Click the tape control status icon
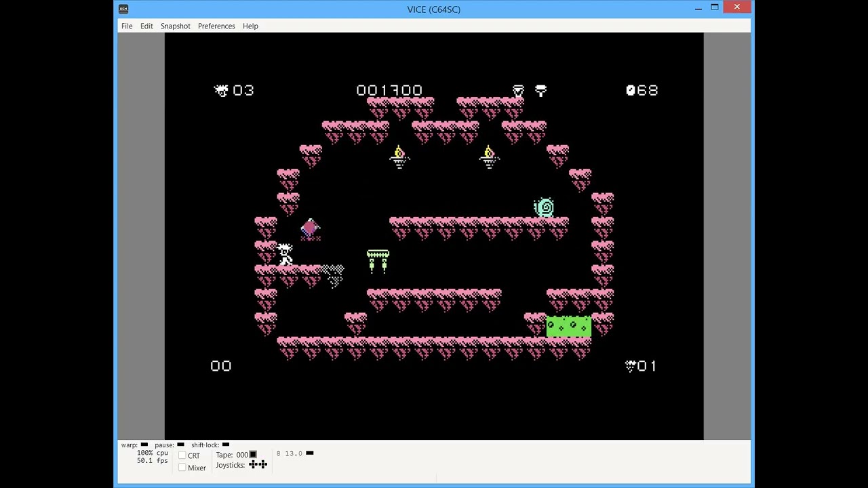The image size is (868, 488). [x=253, y=455]
